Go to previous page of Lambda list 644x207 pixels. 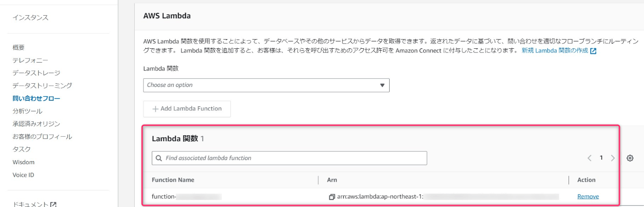(x=590, y=158)
